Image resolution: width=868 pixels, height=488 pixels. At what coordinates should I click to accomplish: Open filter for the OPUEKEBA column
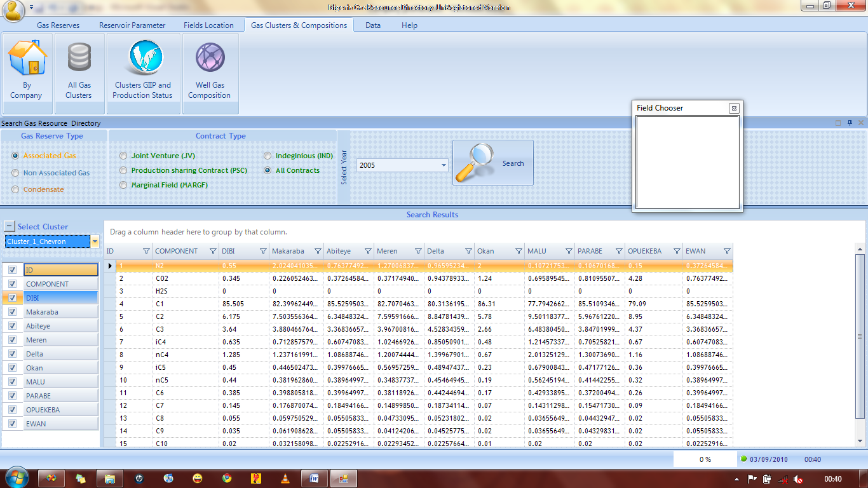point(677,251)
